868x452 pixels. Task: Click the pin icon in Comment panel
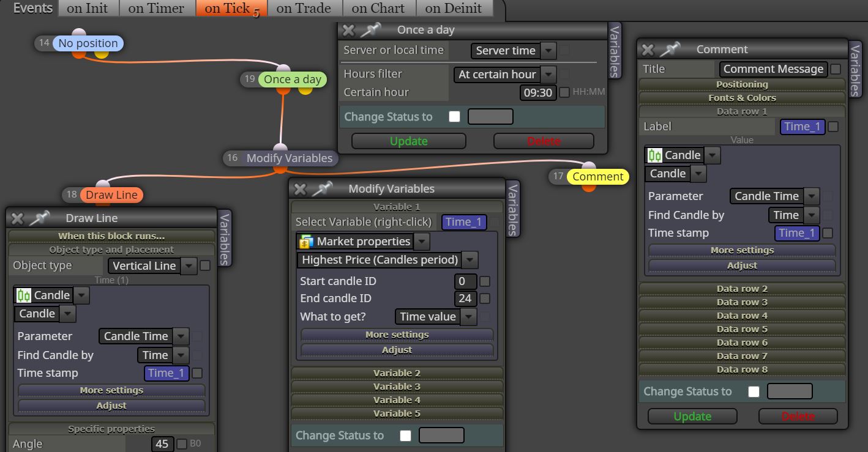[670, 49]
